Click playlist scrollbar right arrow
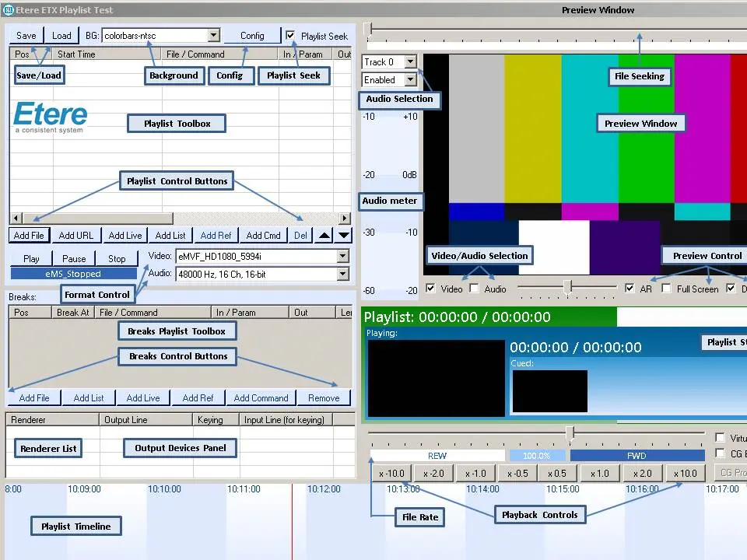The width and height of the screenshot is (747, 560). click(345, 219)
